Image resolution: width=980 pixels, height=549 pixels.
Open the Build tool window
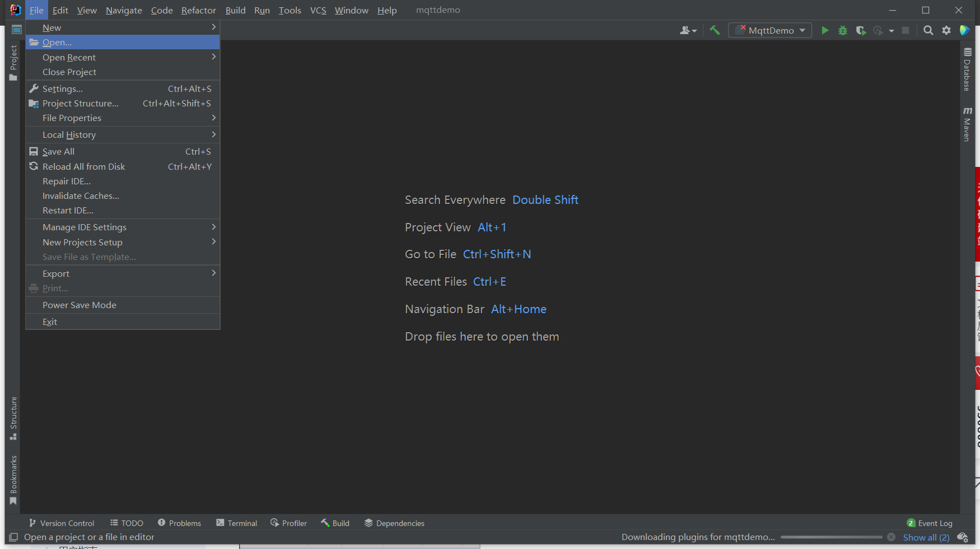[335, 523]
